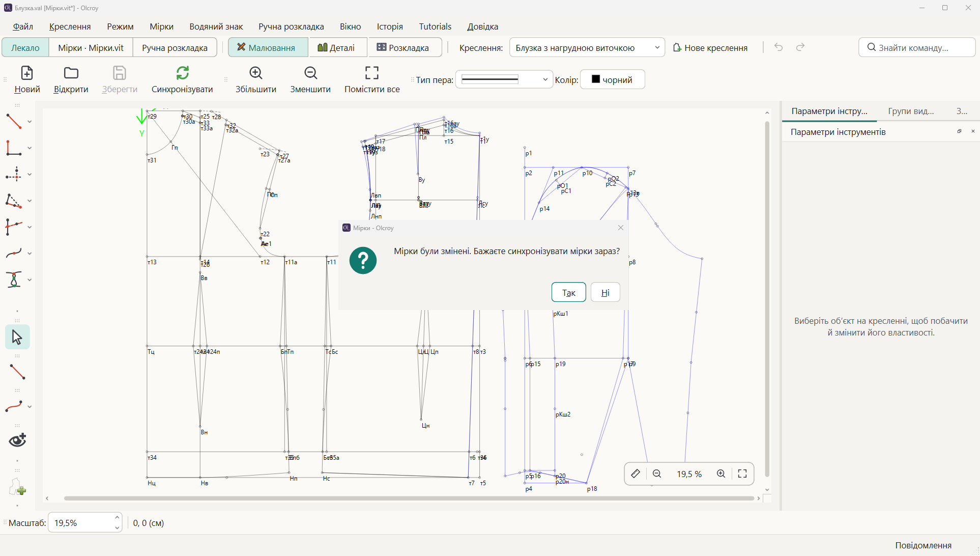
Task: Select the triangle construction tool
Action: click(x=14, y=201)
